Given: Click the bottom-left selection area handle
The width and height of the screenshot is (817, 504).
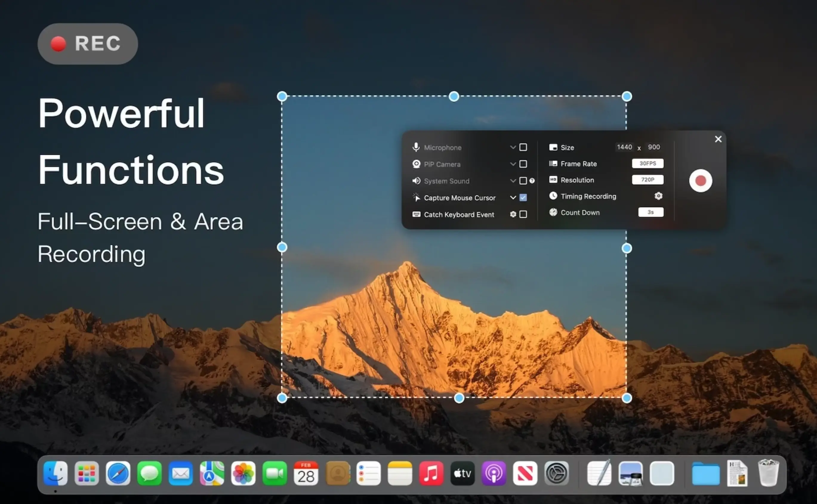Looking at the screenshot, I should (282, 398).
